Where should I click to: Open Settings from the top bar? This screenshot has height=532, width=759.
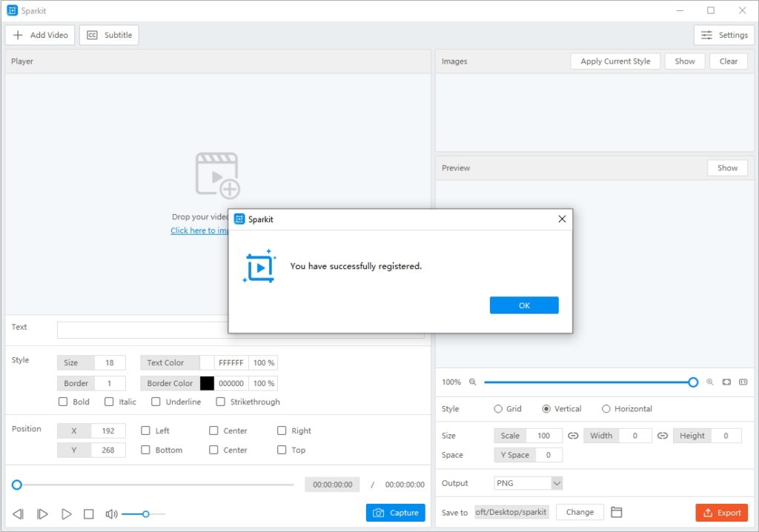[723, 35]
